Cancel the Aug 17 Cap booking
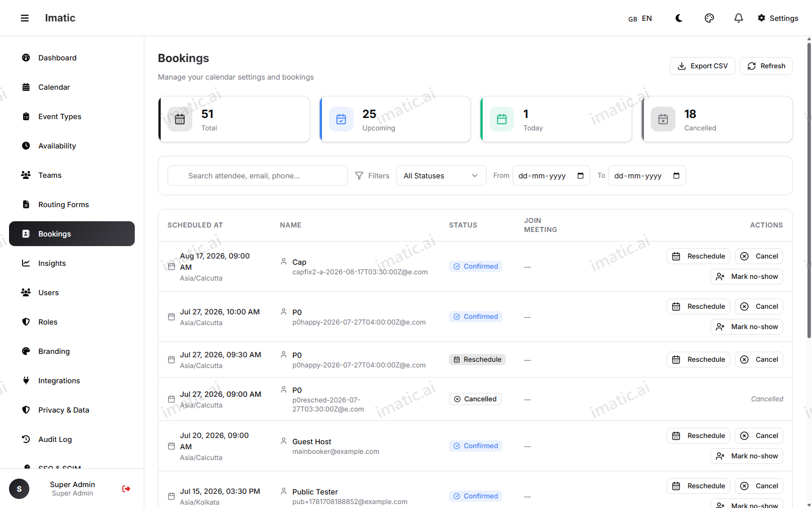Viewport: 812px width, 508px height. pyautogui.click(x=759, y=256)
